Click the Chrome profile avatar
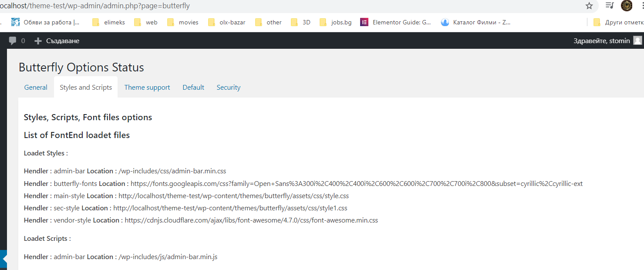The width and height of the screenshot is (644, 270). [627, 6]
